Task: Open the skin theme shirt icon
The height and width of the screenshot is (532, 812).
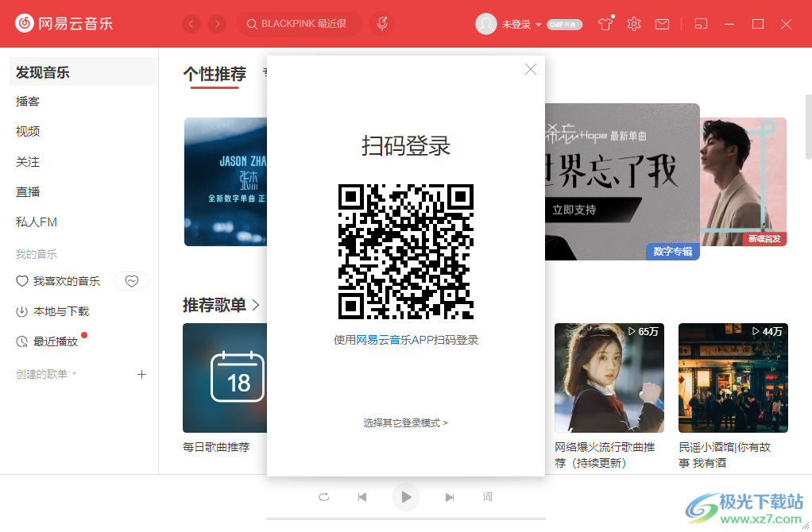Action: (605, 24)
